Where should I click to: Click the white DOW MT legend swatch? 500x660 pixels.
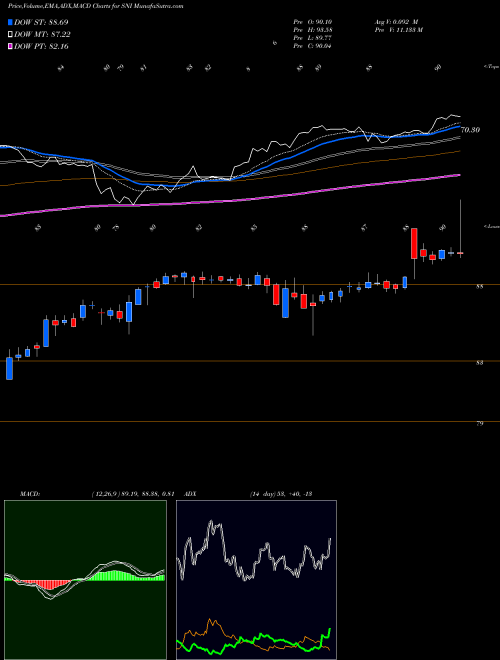pyautogui.click(x=11, y=34)
